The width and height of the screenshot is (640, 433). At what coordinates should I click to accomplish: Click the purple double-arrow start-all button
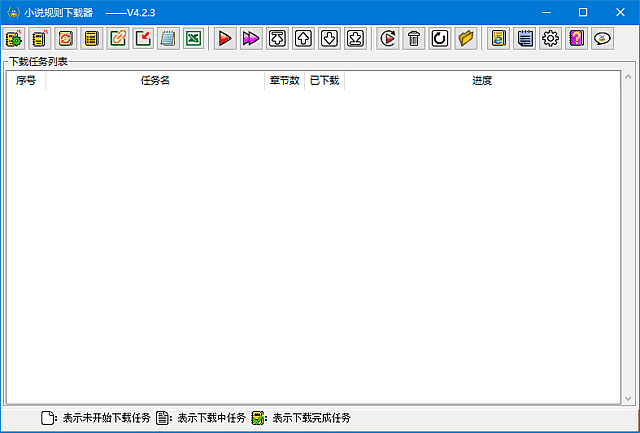click(251, 39)
